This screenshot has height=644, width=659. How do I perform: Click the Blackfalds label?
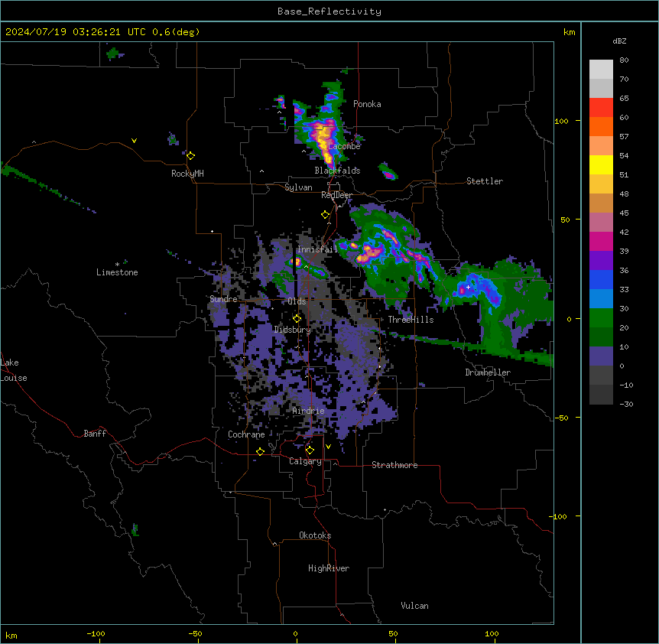click(x=337, y=171)
